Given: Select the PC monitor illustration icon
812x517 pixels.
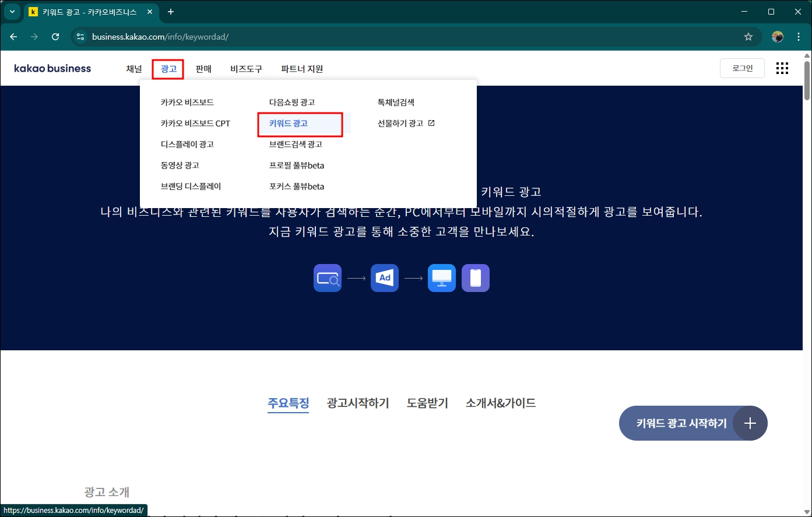Looking at the screenshot, I should [x=441, y=277].
